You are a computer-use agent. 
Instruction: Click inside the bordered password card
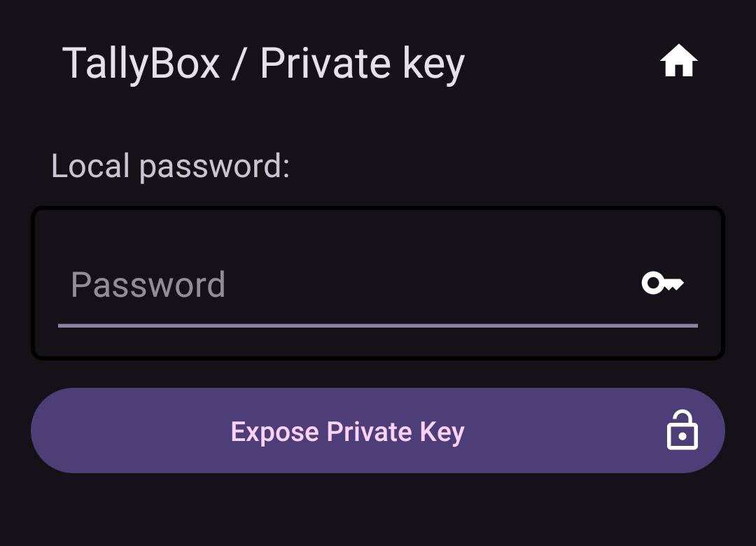point(378,283)
